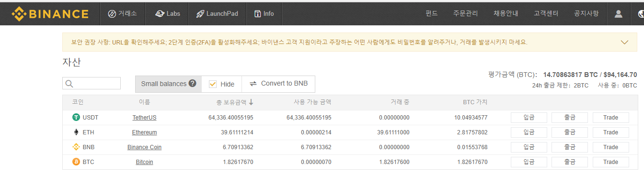This screenshot has width=644, height=175.
Task: Click the 거래 중 column header
Action: click(400, 102)
